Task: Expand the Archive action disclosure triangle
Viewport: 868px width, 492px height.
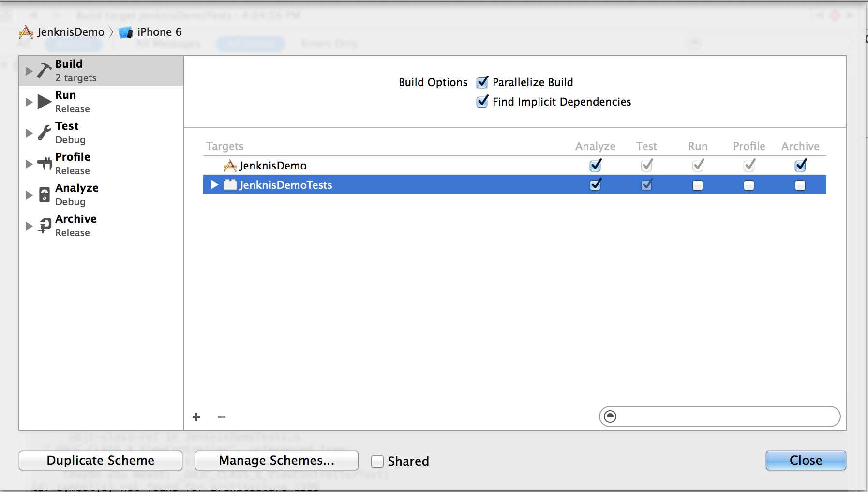Action: [x=29, y=226]
